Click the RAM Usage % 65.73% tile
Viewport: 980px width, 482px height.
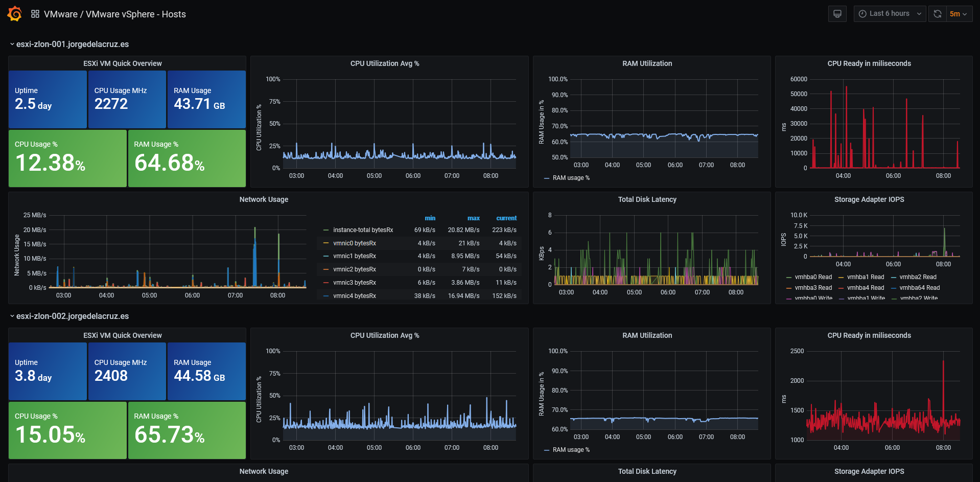187,430
